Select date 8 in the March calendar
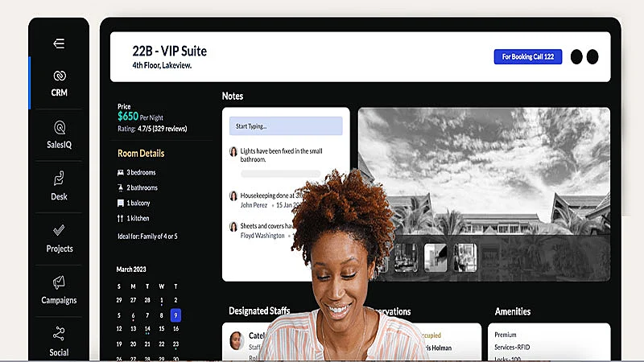The width and height of the screenshot is (644, 362). [x=162, y=315]
